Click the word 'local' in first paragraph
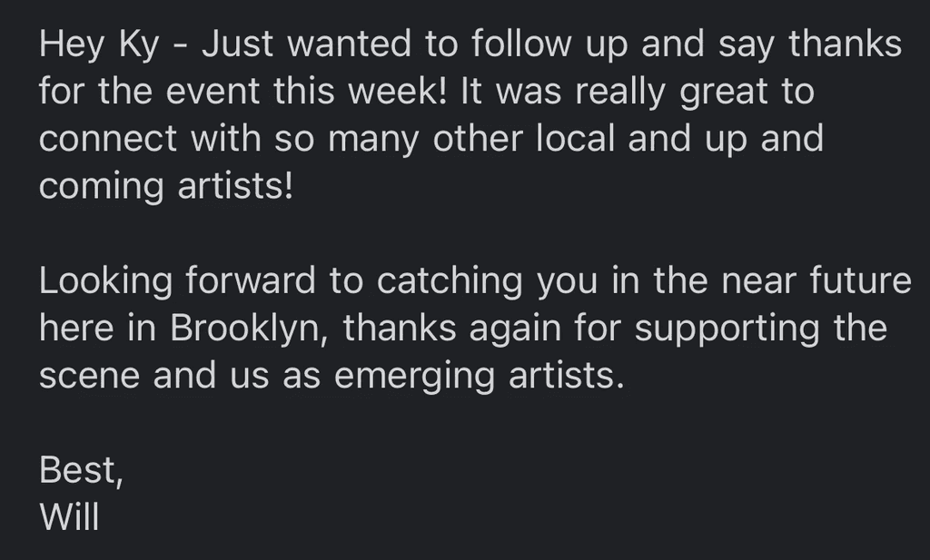The image size is (930, 560). click(575, 139)
